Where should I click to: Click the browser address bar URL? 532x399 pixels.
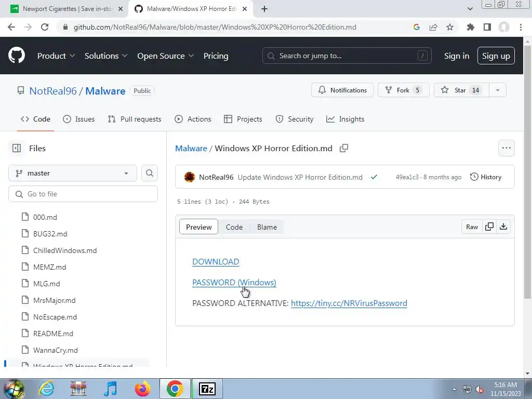(x=215, y=27)
